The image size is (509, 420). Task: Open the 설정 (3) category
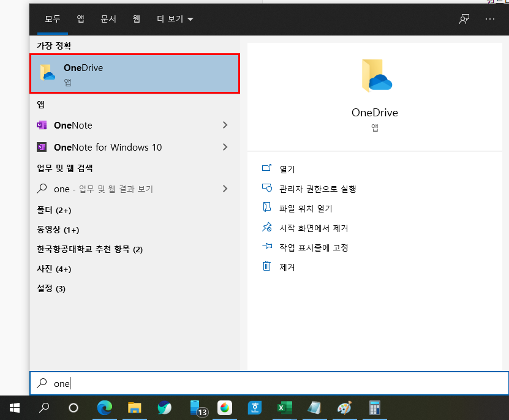[x=51, y=288]
